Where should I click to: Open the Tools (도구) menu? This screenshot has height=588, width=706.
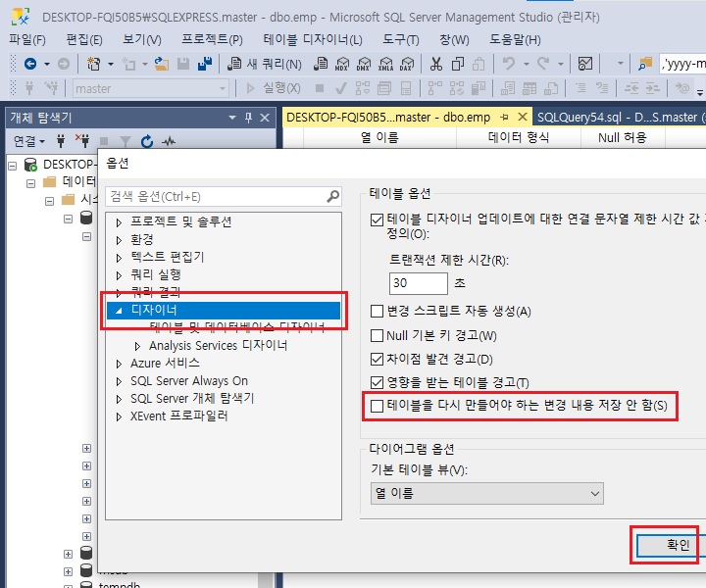tap(401, 39)
